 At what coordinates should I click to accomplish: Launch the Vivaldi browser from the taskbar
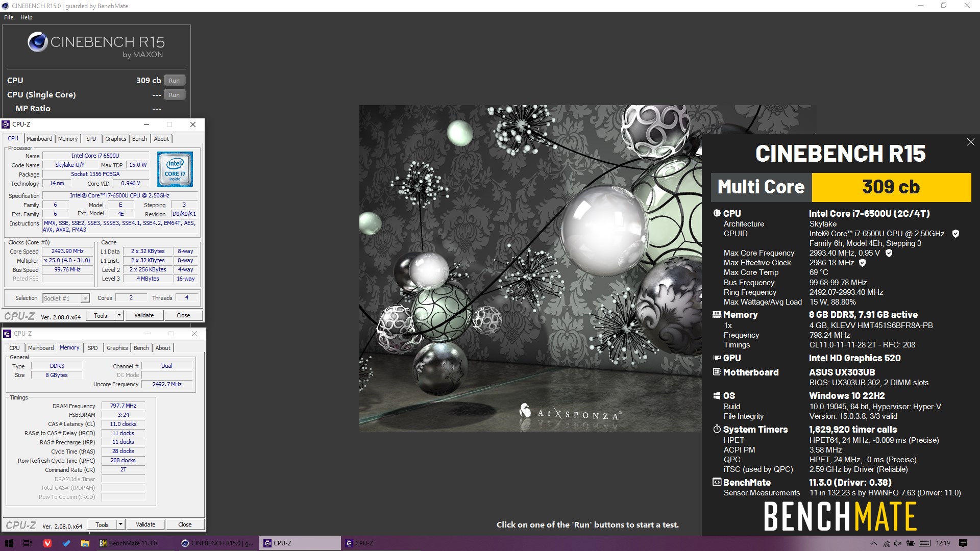tap(47, 543)
